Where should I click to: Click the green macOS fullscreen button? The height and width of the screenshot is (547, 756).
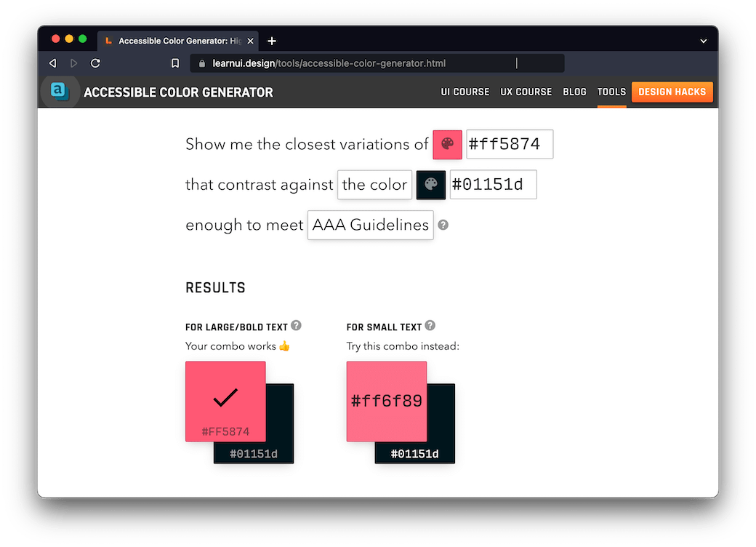pos(82,39)
